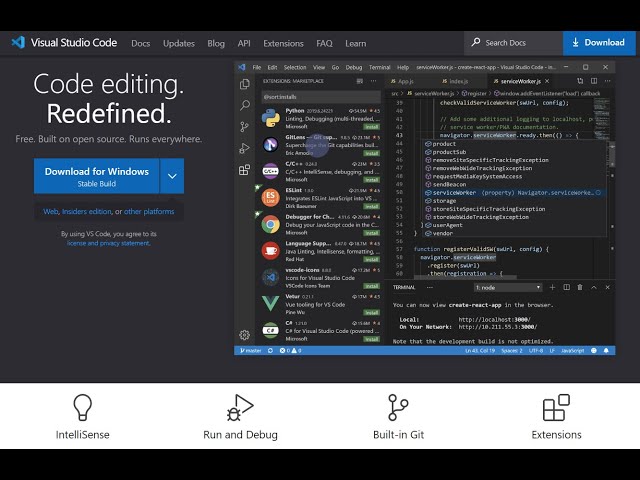Open the Insiders edition link

click(x=87, y=211)
